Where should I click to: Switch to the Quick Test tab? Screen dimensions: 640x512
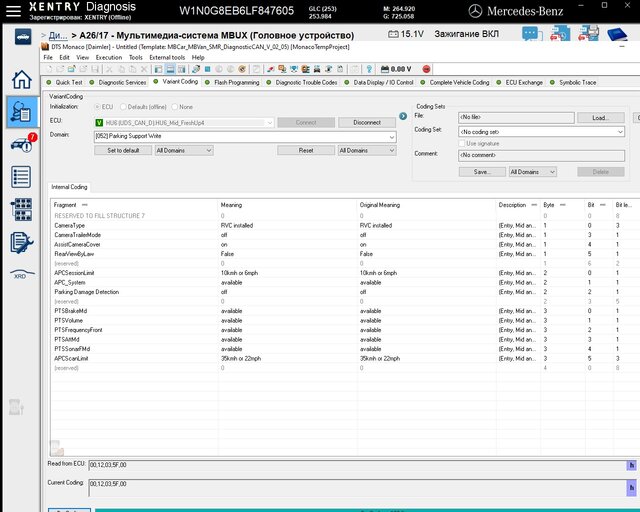[64, 82]
